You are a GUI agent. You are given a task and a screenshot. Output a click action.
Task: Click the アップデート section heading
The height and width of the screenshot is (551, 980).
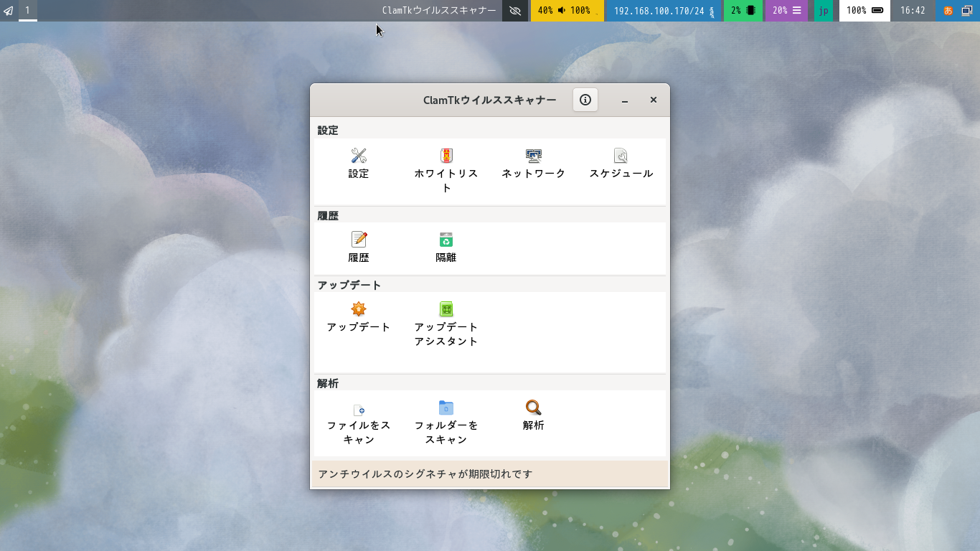[x=349, y=285]
